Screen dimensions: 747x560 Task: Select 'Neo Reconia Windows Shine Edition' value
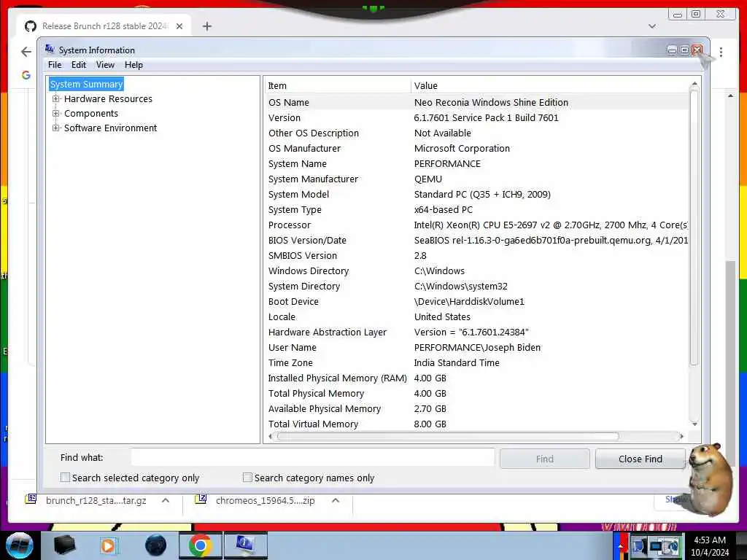[x=491, y=102]
